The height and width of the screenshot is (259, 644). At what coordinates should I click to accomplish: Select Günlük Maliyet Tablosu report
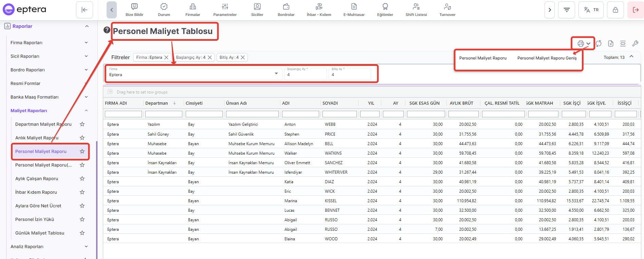tap(40, 233)
